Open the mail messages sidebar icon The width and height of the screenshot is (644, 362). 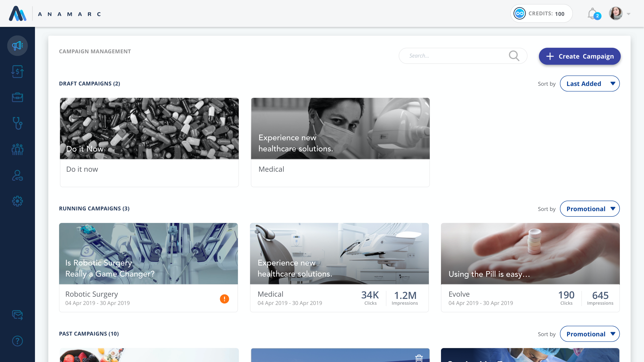17,315
